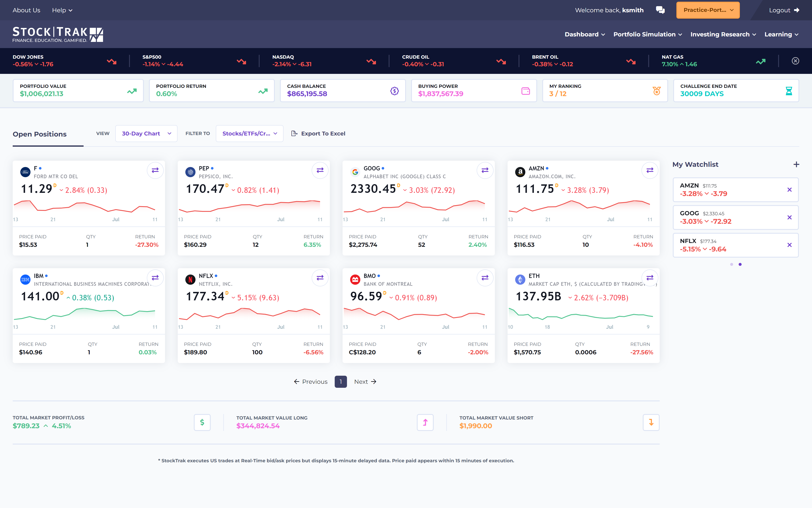Click the $865,195.58 cash balance
Image resolution: width=812 pixels, height=508 pixels.
[307, 94]
